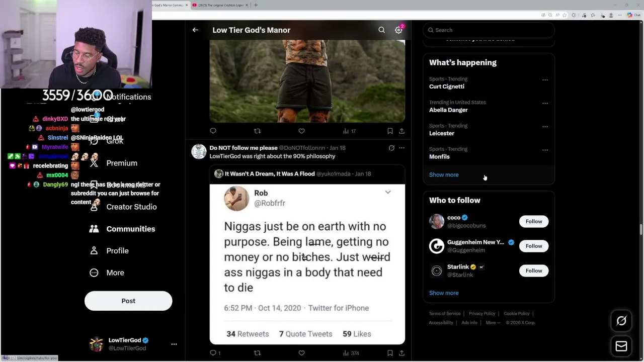Bookmark the 90% philosophy post
This screenshot has width=644, height=362.
click(x=390, y=353)
